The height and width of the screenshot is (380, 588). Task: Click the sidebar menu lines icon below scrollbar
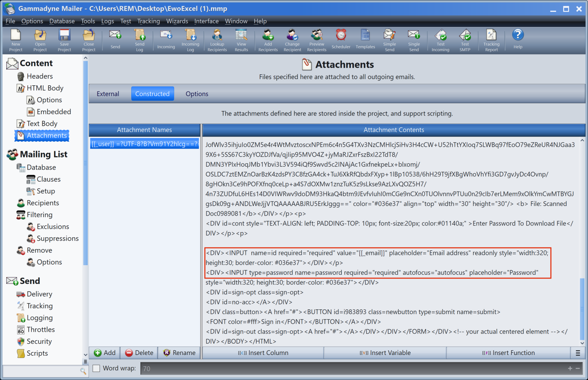86,362
